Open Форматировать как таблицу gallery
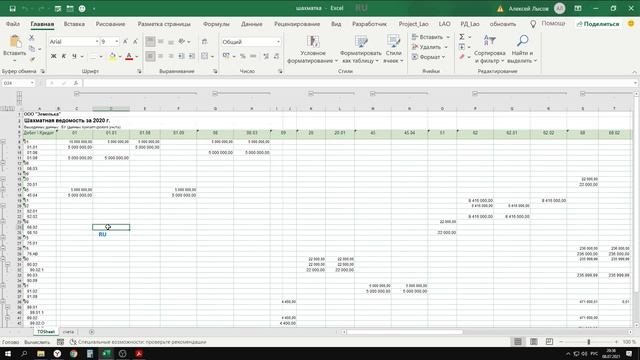The width and height of the screenshot is (640, 360). 360,49
